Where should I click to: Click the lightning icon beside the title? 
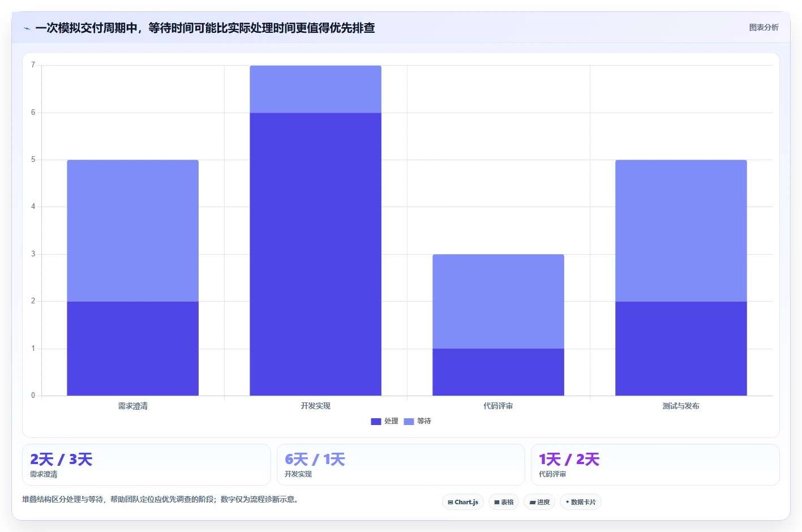pos(27,28)
